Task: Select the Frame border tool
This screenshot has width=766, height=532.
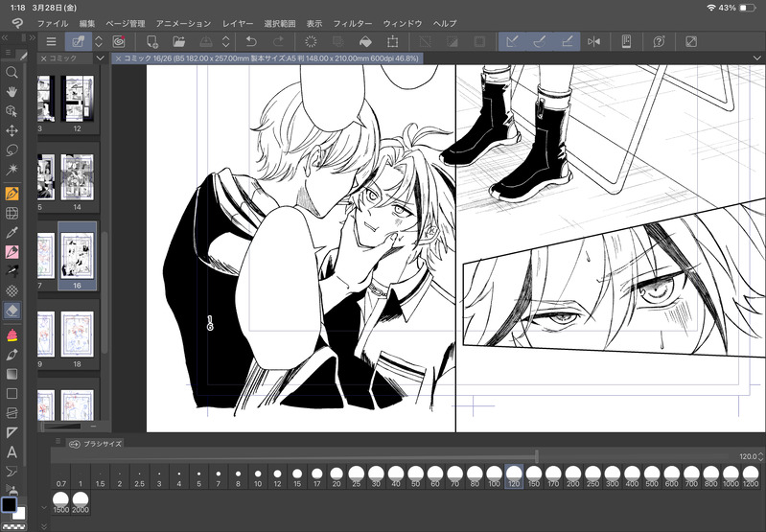Action: point(12,413)
